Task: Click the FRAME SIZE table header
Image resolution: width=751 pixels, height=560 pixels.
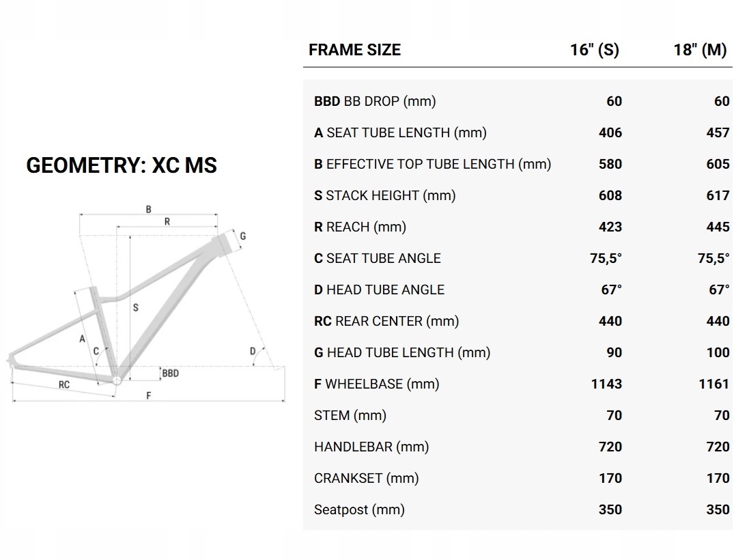Action: tap(354, 50)
